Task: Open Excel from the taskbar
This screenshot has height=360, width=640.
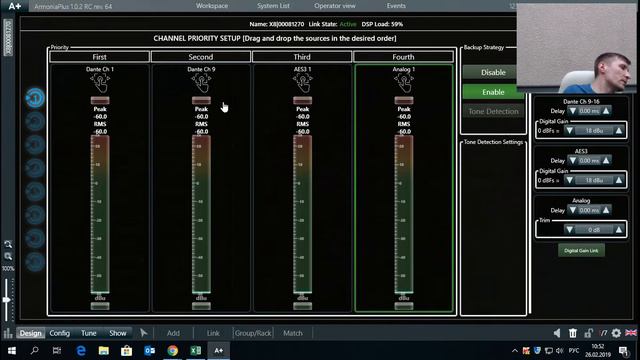Action: click(x=196, y=351)
